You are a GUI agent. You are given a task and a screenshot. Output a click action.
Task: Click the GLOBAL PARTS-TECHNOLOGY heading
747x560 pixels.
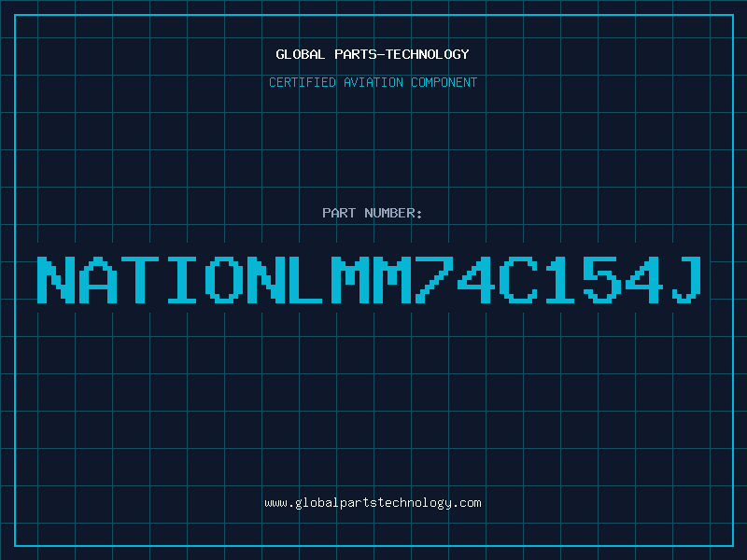click(x=373, y=54)
